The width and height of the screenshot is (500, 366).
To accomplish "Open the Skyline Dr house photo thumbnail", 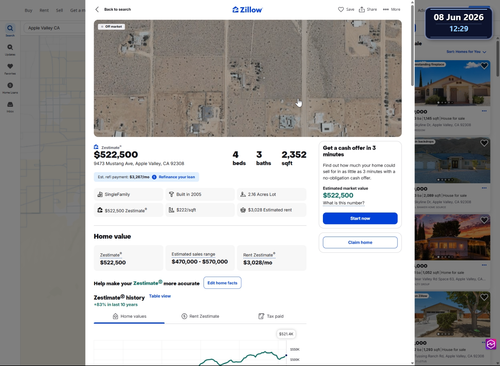I will [452, 83].
